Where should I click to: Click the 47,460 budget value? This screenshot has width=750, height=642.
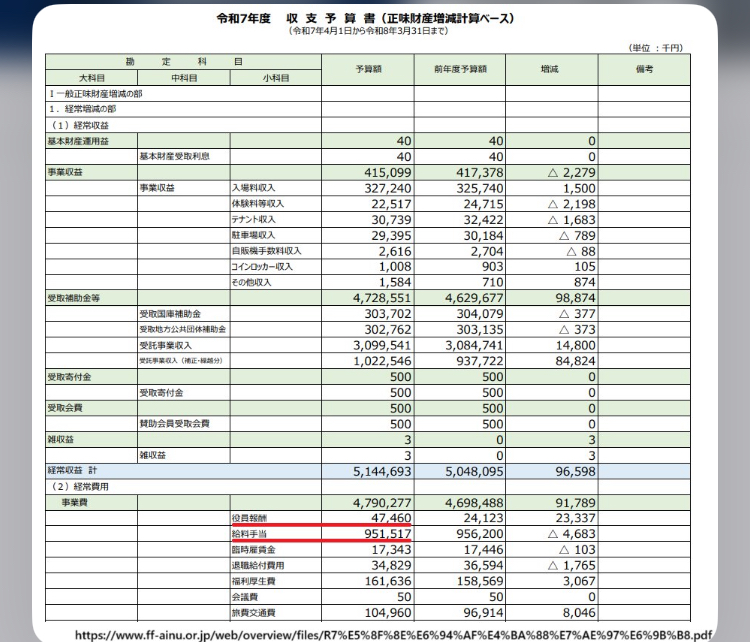[391, 518]
